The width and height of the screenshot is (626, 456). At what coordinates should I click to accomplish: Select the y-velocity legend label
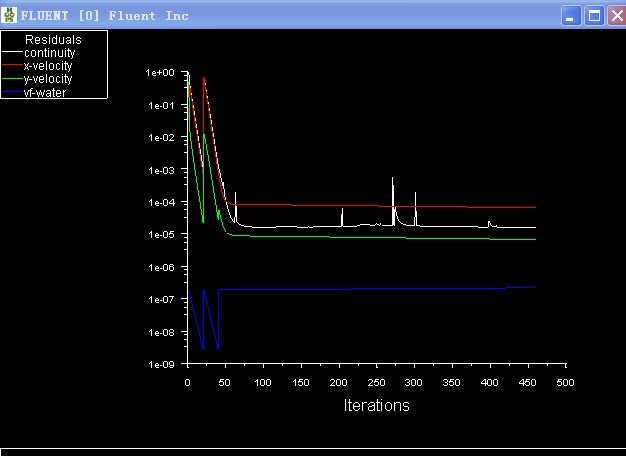[x=47, y=79]
